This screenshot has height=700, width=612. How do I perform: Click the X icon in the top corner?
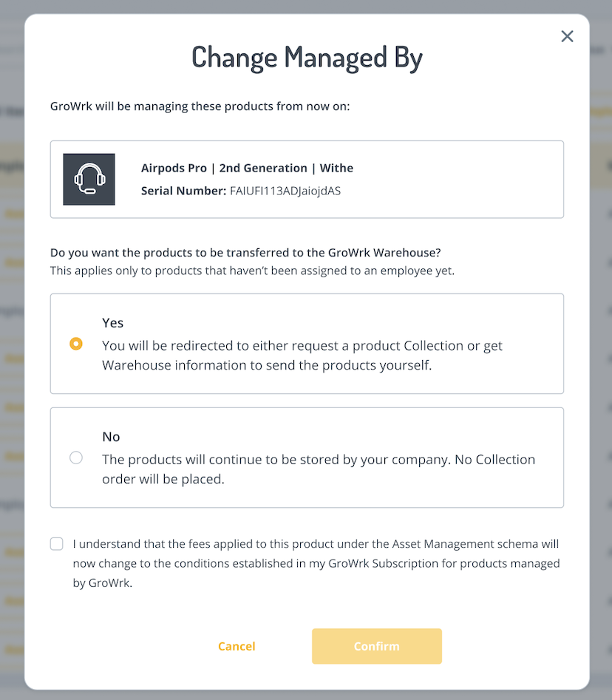(x=567, y=35)
